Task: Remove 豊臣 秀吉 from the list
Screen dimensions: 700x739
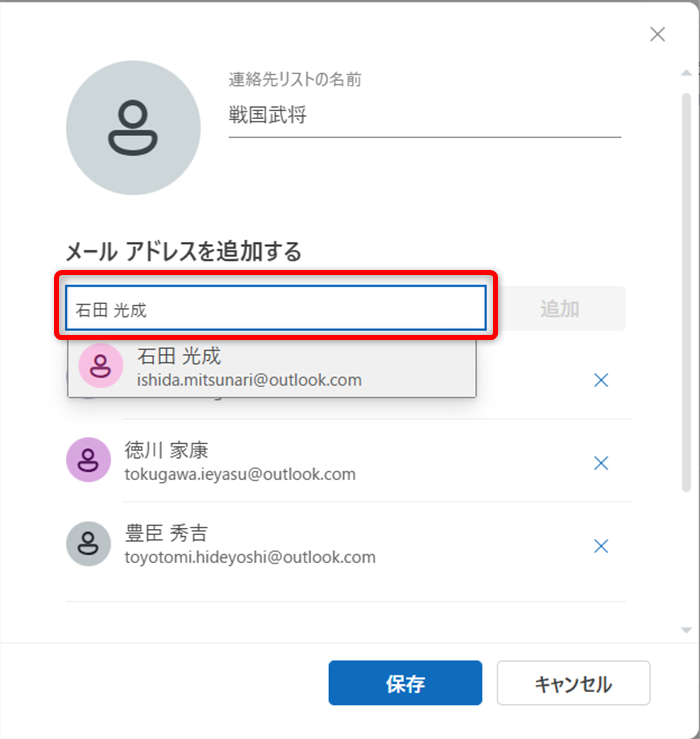Action: tap(601, 546)
